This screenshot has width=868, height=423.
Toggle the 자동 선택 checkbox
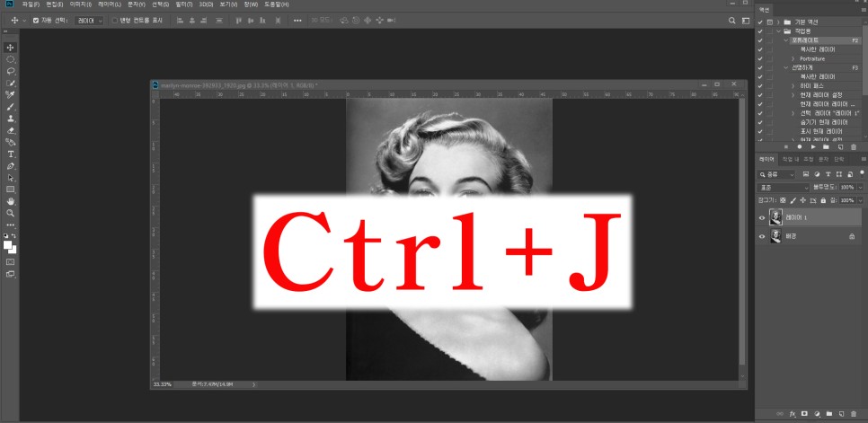point(36,21)
